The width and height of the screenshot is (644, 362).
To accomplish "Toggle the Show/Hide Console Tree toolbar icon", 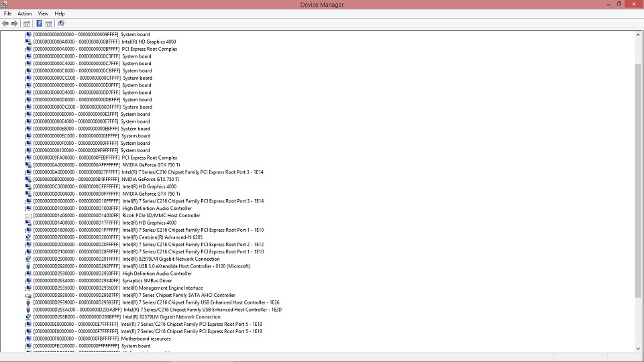I will pyautogui.click(x=27, y=23).
